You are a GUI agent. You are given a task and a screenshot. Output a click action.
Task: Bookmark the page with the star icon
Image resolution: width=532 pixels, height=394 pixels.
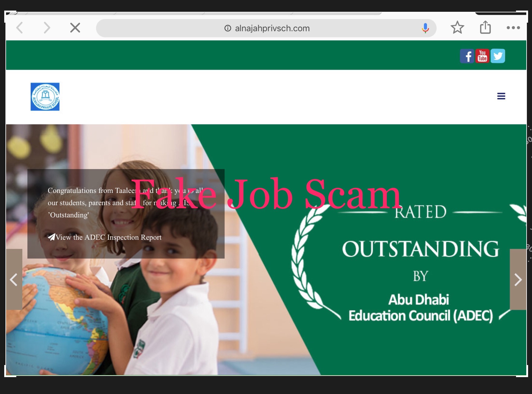pos(457,27)
